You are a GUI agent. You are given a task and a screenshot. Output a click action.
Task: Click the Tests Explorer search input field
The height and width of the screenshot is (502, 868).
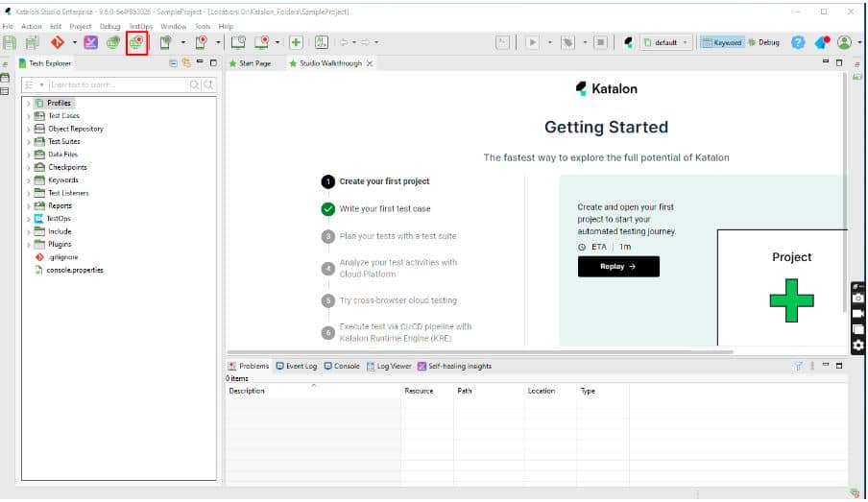coord(118,84)
